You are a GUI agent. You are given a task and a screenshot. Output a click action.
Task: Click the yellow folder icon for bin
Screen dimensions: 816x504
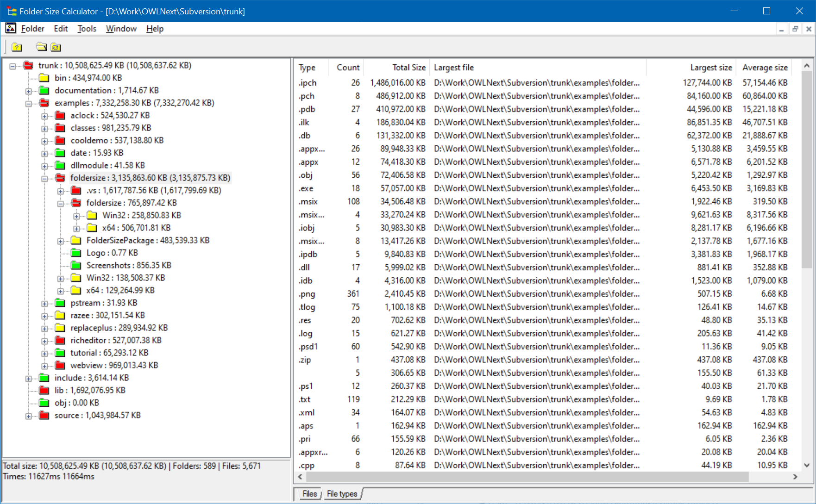pos(44,78)
